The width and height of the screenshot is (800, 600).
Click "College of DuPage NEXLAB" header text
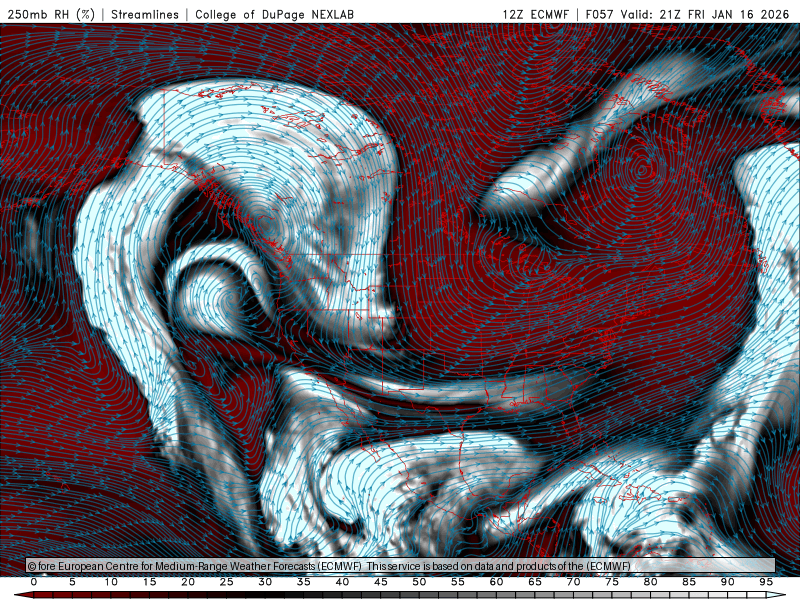[x=274, y=14]
